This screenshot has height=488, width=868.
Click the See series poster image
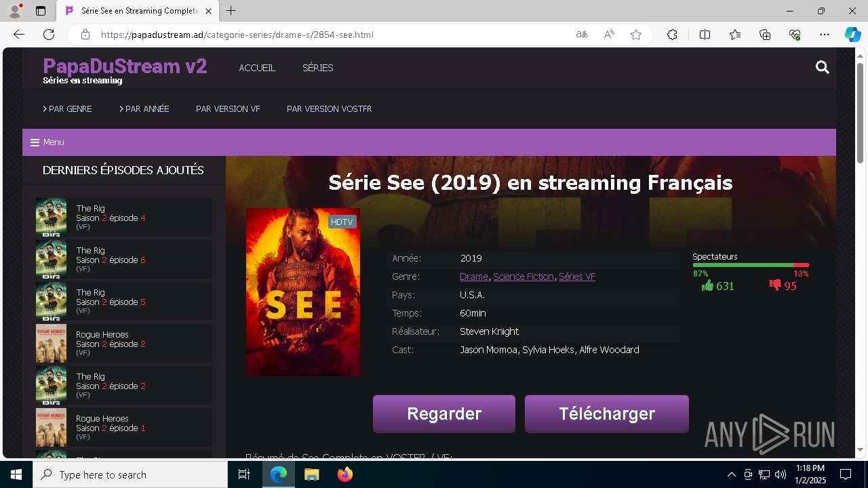click(x=303, y=292)
